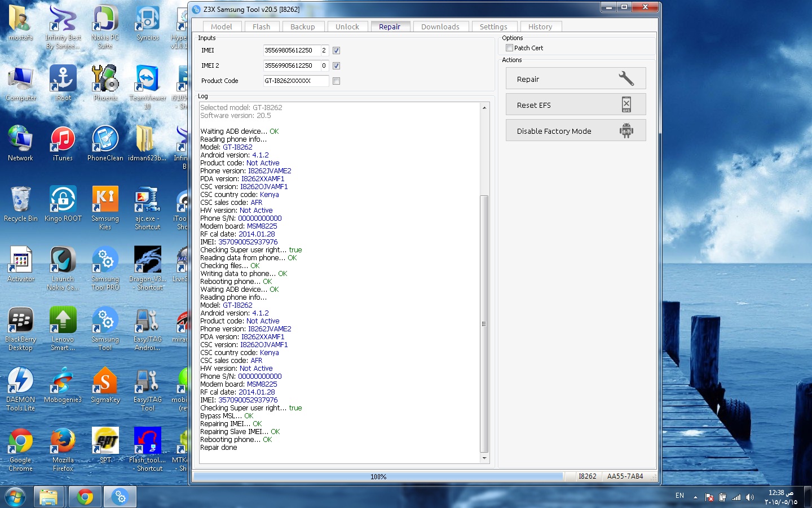
Task: Open the Downloads tab
Action: [440, 27]
